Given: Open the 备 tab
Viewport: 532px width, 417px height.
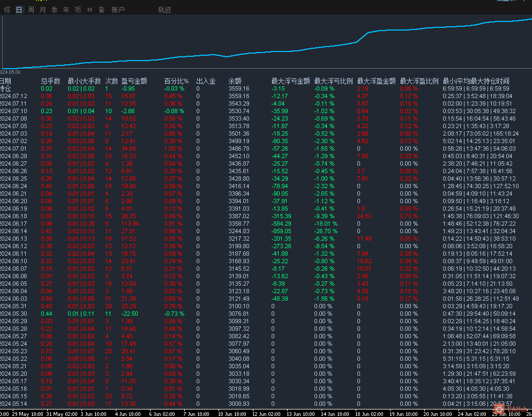Looking at the screenshot, I should click(101, 10).
